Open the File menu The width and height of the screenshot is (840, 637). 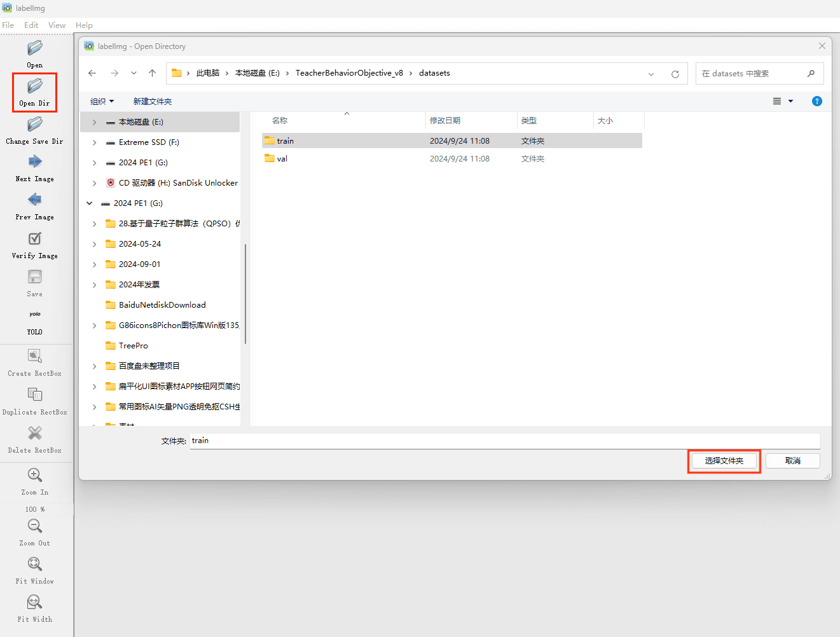coord(8,25)
